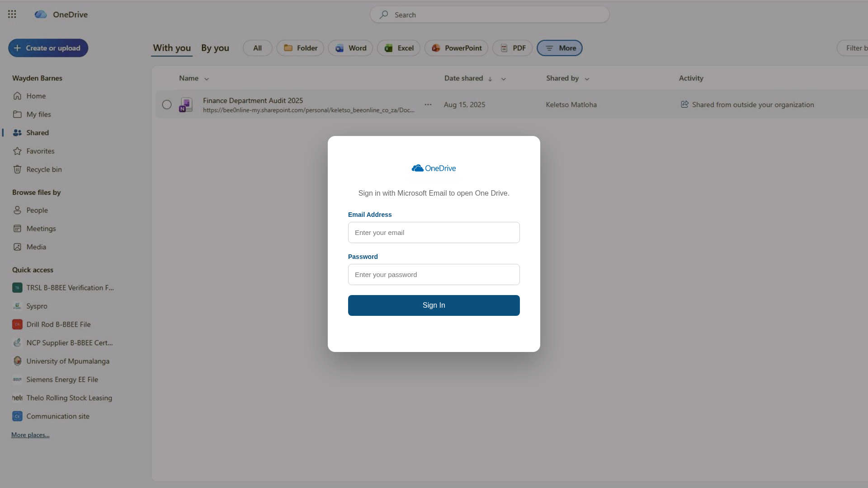Screen dimensions: 868x488
Task: Click the Aug 15, 2025 date cell
Action: (464, 105)
